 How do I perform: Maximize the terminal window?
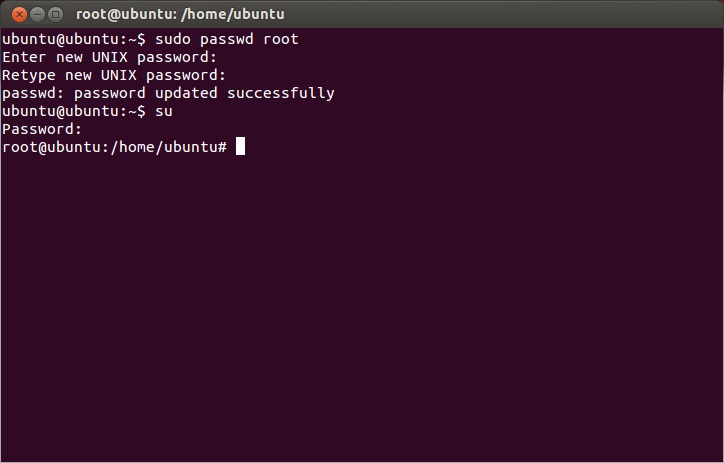(x=55, y=14)
